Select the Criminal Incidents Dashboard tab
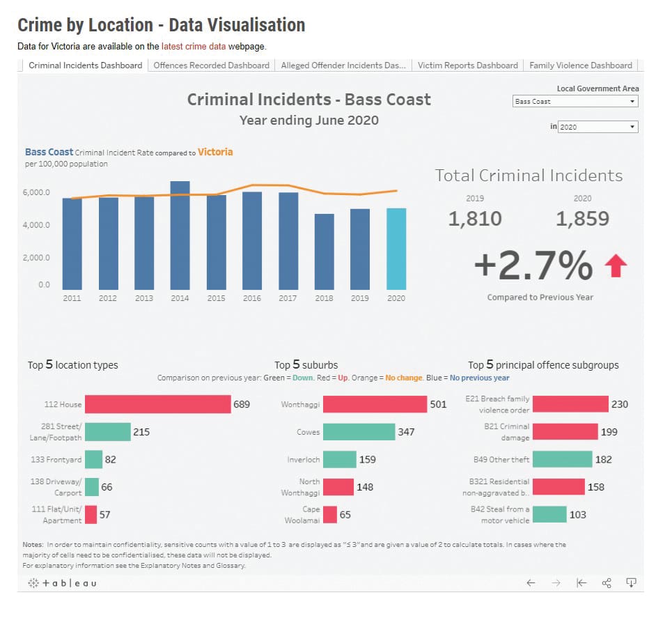Screen dimensions: 672x618 coord(86,65)
